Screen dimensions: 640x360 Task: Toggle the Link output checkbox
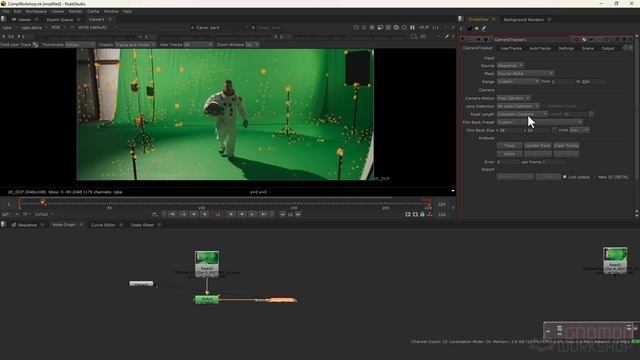(x=564, y=177)
